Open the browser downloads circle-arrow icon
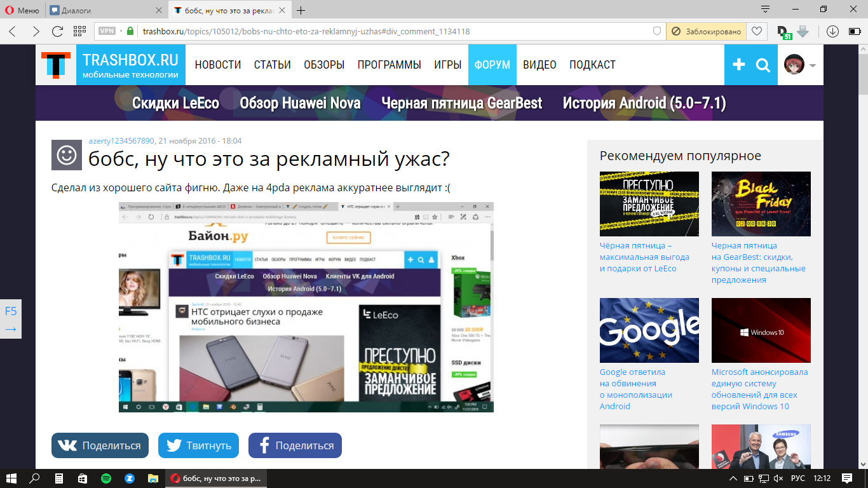Screen dimensions: 868x488 pos(832,31)
